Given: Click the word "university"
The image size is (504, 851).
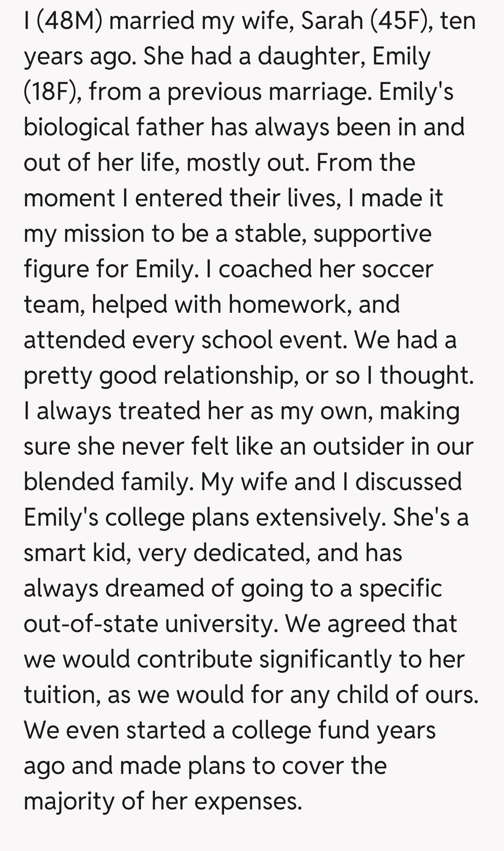Looking at the screenshot, I should click(x=219, y=624).
